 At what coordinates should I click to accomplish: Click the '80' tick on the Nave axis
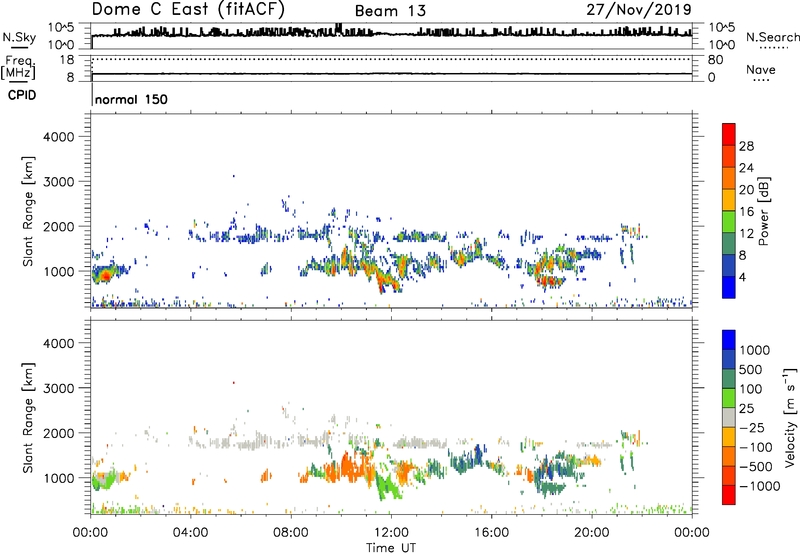(715, 60)
